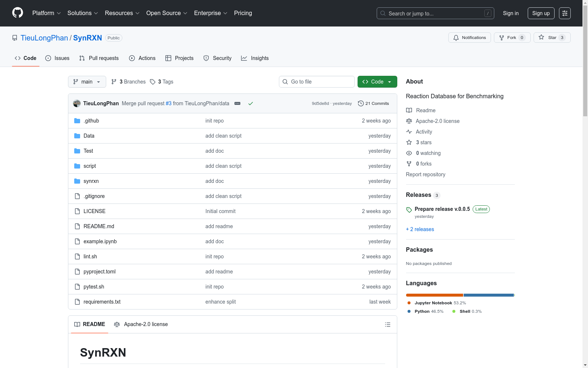Click the script folder icon
This screenshot has width=588, height=368.
pyautogui.click(x=77, y=166)
